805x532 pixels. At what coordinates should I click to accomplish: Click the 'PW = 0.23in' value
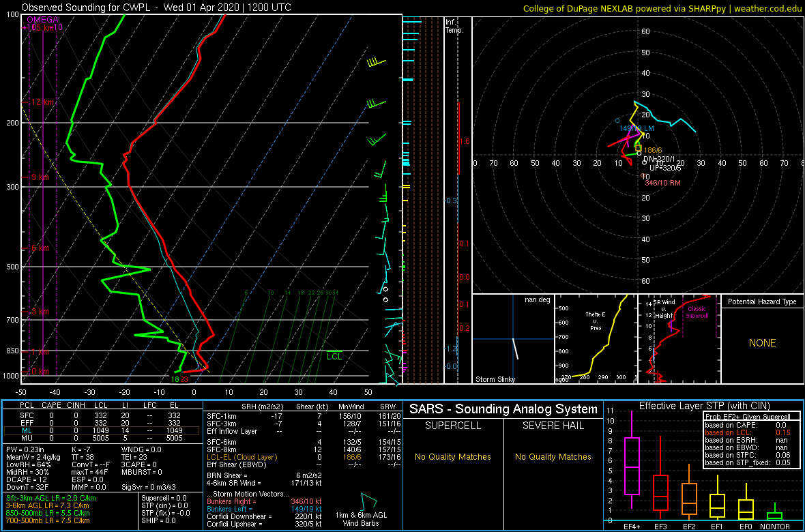coord(26,450)
